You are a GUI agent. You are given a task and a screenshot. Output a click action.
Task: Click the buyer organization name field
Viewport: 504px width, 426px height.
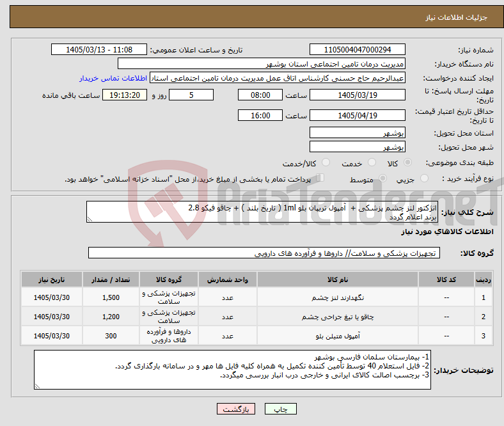coord(262,64)
